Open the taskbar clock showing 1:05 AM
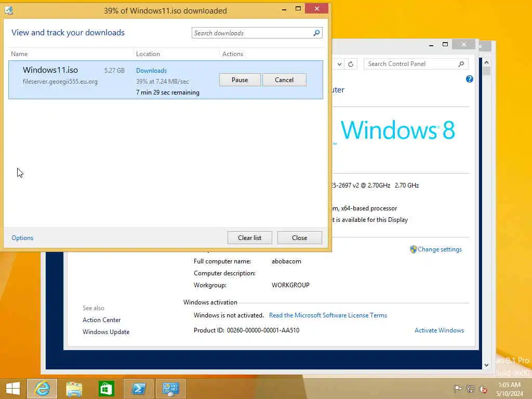This screenshot has width=532, height=399. click(x=510, y=389)
